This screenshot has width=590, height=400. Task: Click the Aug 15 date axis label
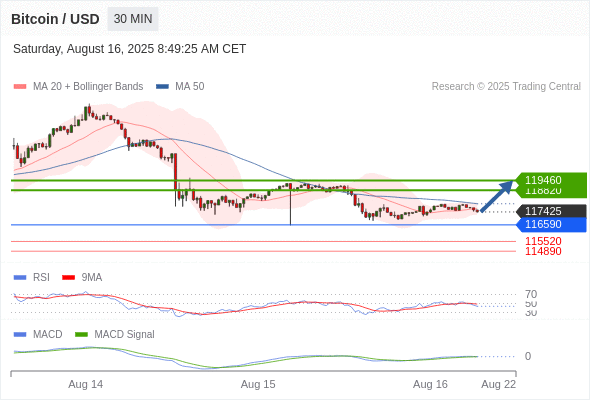coord(258,384)
